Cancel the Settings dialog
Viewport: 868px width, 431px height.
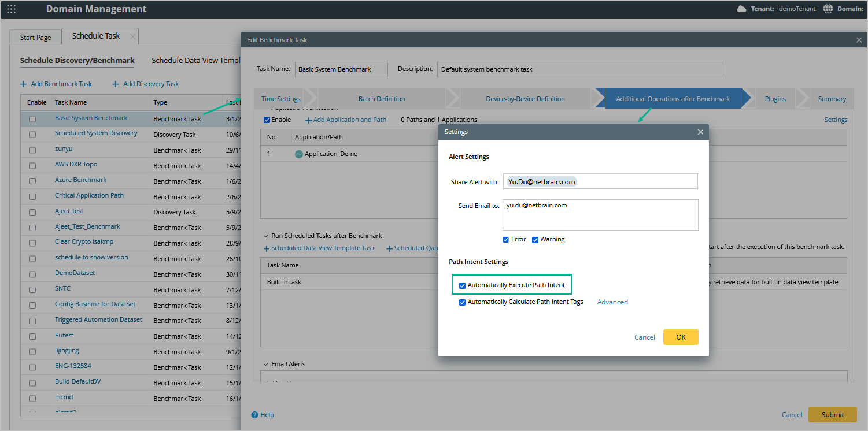point(644,337)
